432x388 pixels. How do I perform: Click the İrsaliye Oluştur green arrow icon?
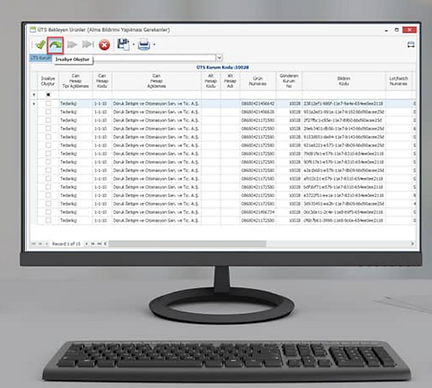56,45
